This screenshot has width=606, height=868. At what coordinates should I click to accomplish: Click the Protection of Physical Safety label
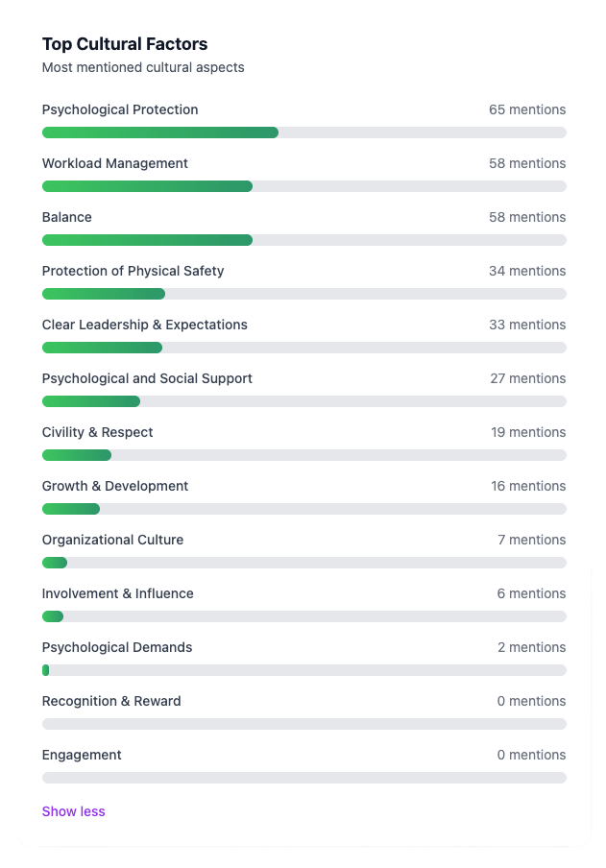[133, 271]
